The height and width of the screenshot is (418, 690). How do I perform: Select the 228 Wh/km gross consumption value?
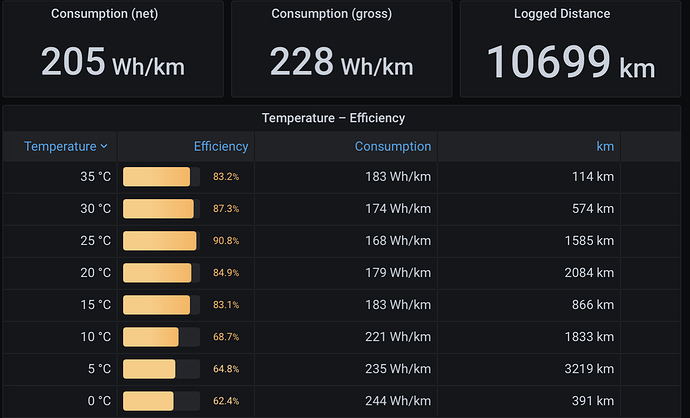pyautogui.click(x=341, y=62)
